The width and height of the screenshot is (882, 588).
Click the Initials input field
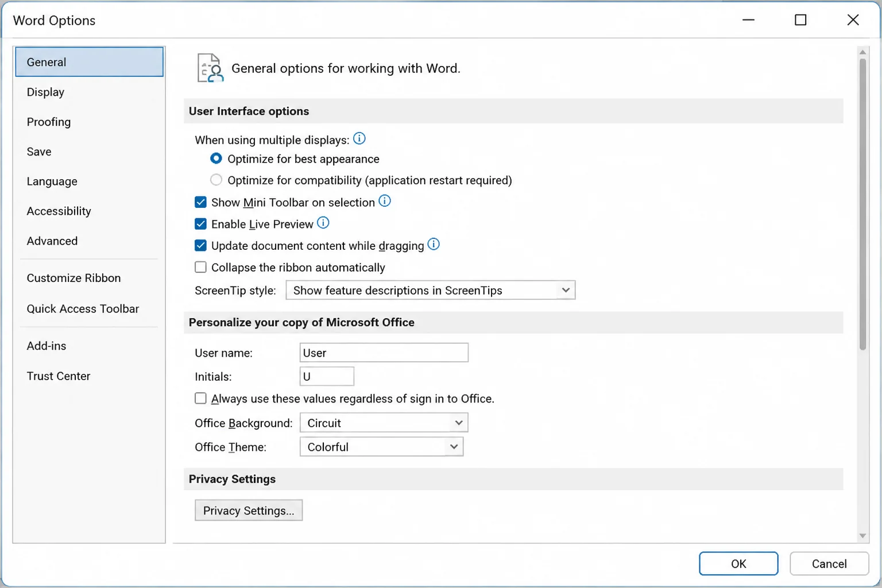(x=327, y=376)
